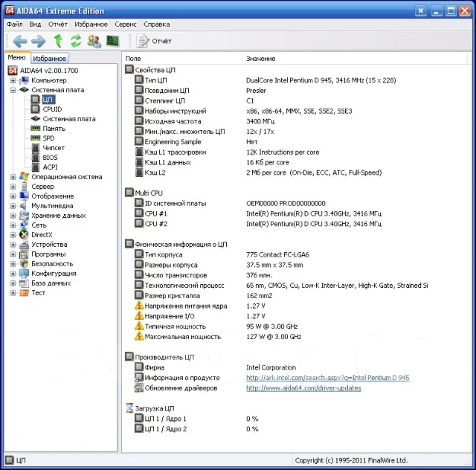
Task: Click the Операционная система Windows flag icon
Action: tap(24, 177)
